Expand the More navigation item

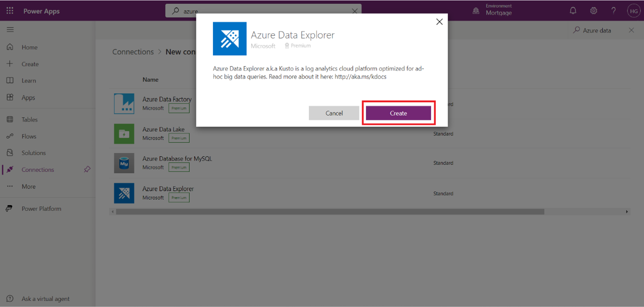(28, 187)
